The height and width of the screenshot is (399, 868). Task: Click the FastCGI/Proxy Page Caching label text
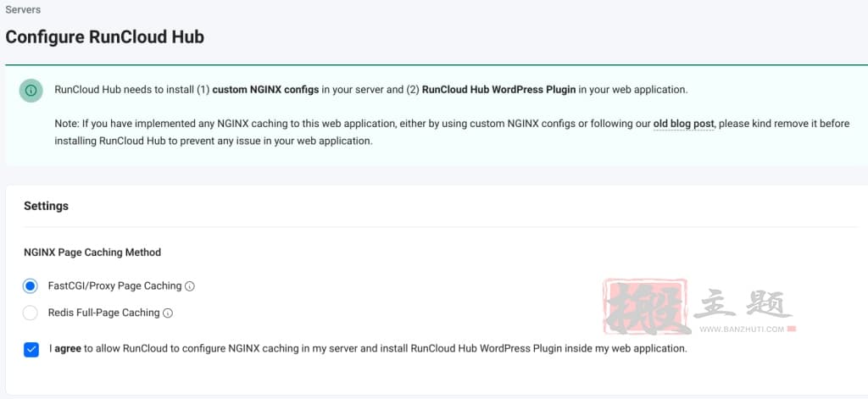[x=114, y=286]
